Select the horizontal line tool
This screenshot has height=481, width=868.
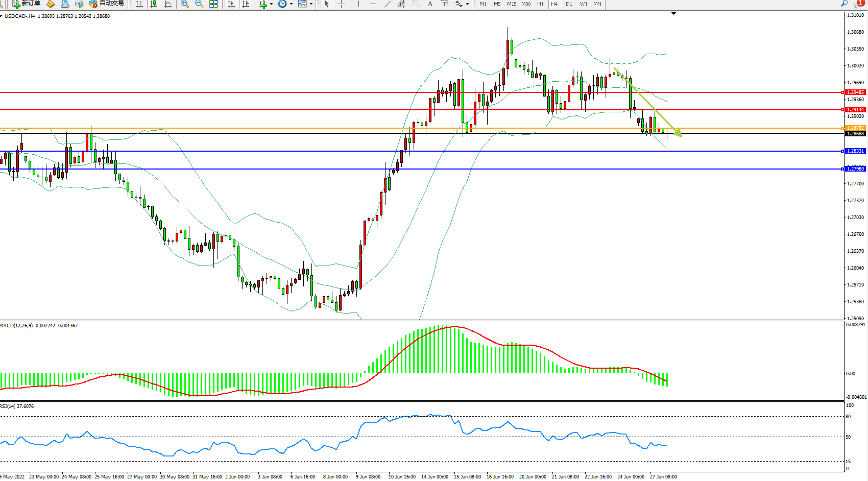(373, 4)
